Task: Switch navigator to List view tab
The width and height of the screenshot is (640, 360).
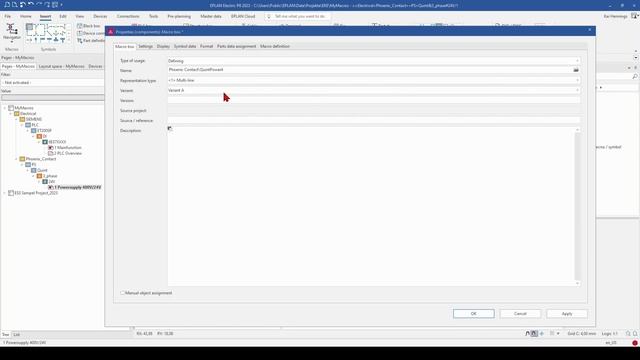Action: [x=16, y=335]
